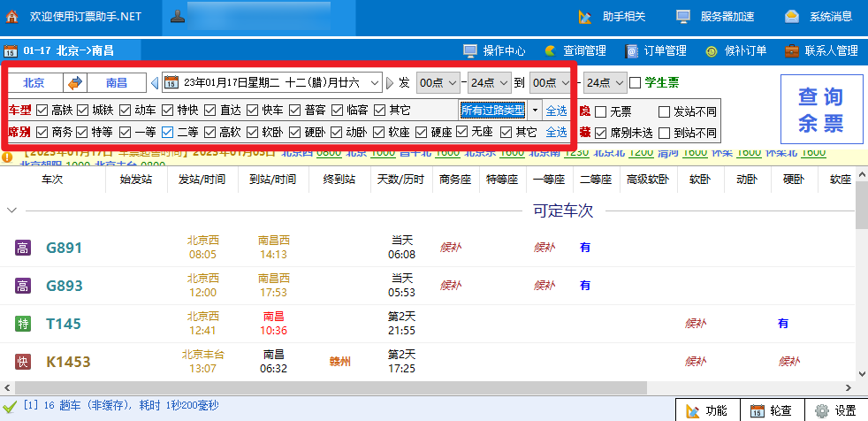The width and height of the screenshot is (868, 421).
Task: Open the 订单管理 order management menu
Action: pyautogui.click(x=654, y=50)
